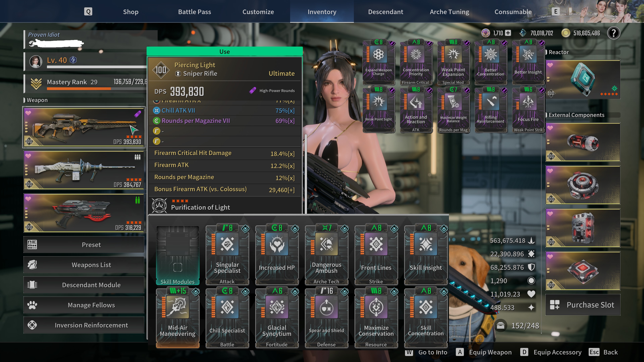Open the Arche Tuning tab
Viewport: 644px width, 362px height.
pos(449,12)
